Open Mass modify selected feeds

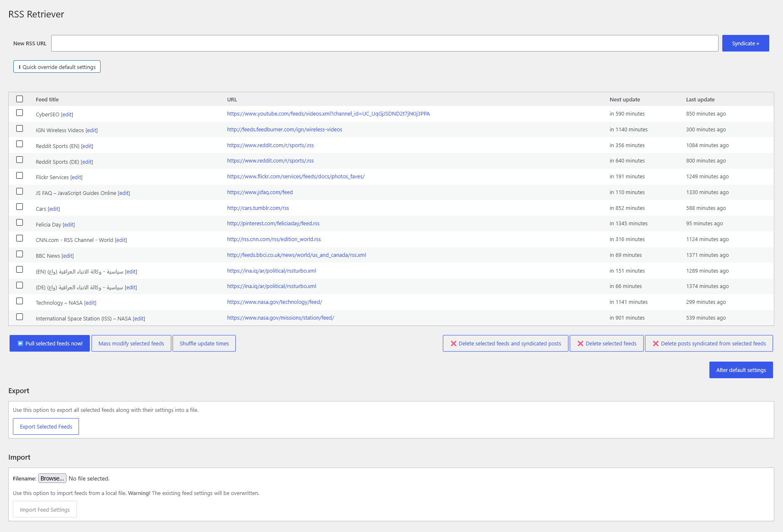131,343
